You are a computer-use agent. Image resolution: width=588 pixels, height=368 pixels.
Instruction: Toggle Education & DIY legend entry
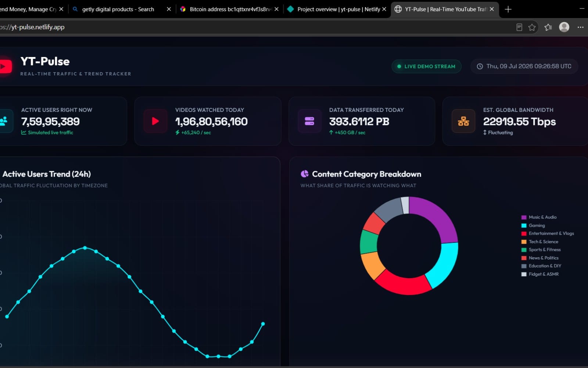tap(541, 266)
